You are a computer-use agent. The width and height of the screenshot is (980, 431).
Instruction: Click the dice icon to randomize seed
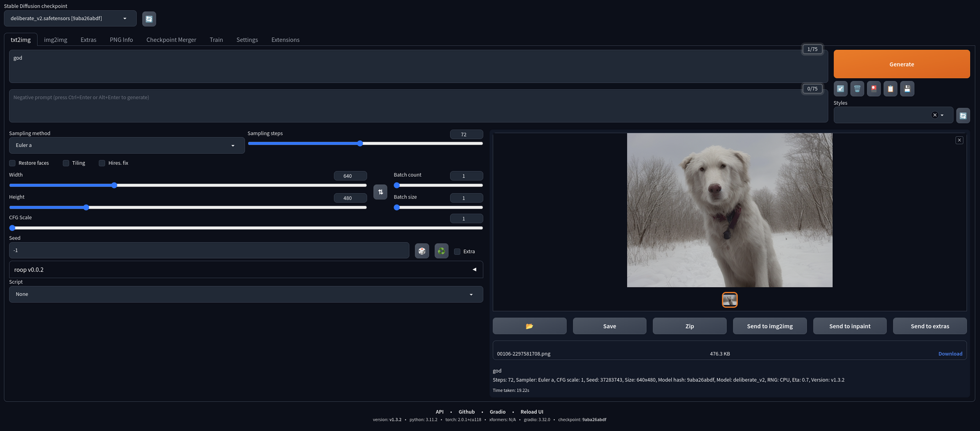[x=422, y=251]
